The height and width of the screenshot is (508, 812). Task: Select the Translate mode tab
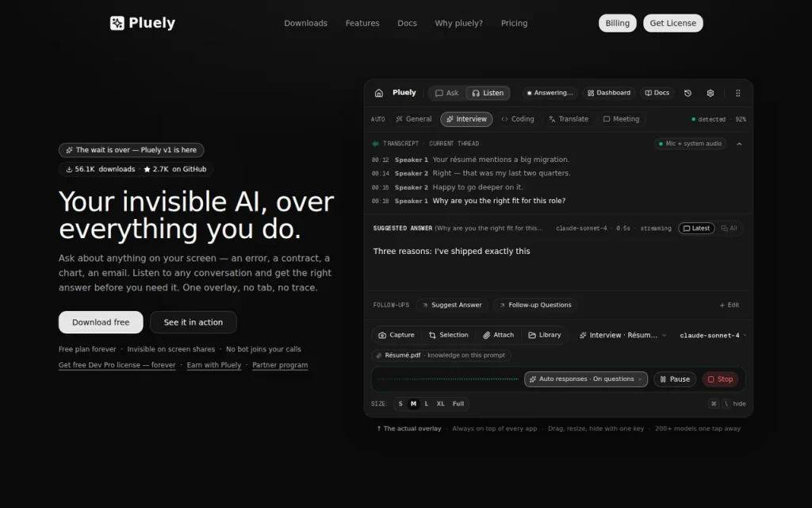568,119
